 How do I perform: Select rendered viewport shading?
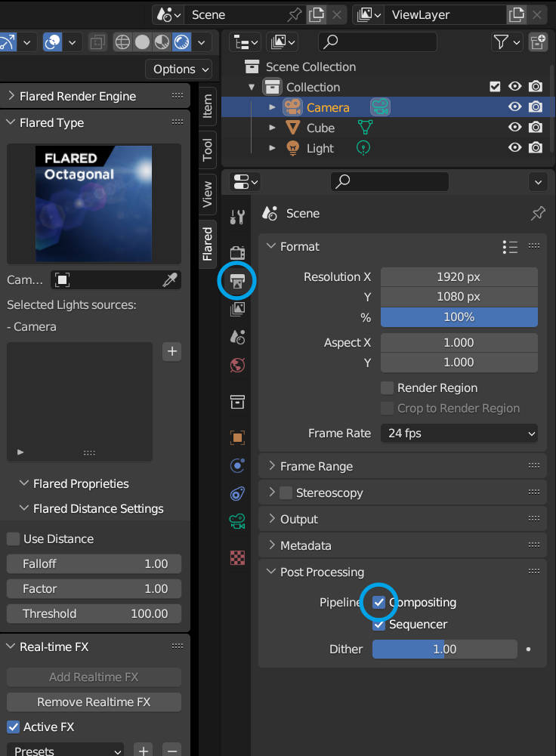pos(182,42)
